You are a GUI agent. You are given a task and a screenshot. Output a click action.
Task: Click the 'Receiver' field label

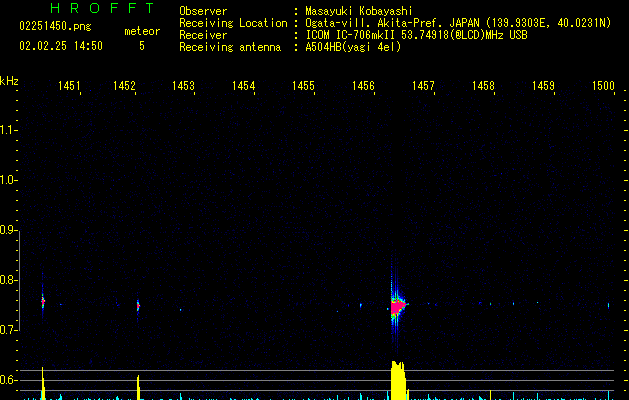click(x=203, y=35)
